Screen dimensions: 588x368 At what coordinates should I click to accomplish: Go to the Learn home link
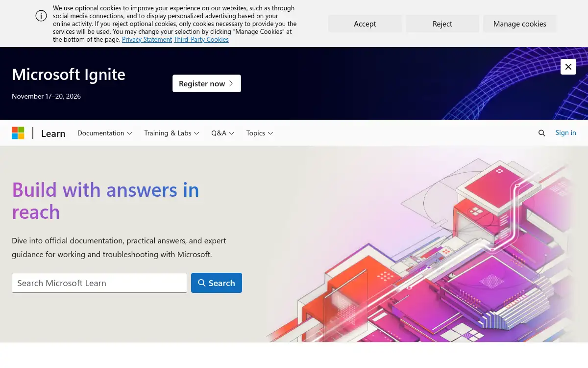pos(53,133)
